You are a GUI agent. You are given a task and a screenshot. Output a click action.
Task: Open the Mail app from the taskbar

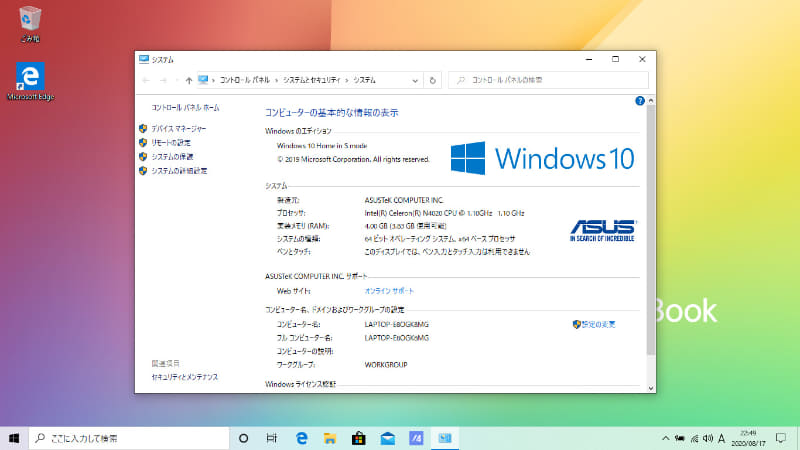point(387,438)
